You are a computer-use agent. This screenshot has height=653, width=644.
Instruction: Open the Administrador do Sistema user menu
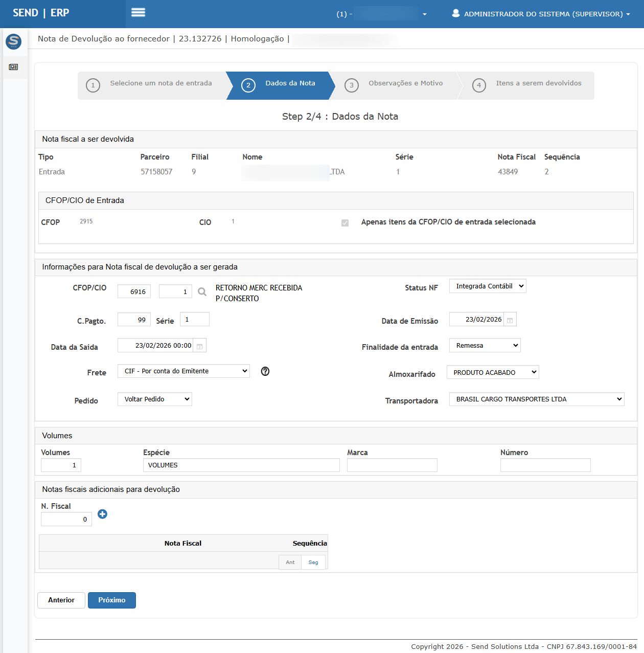click(541, 14)
